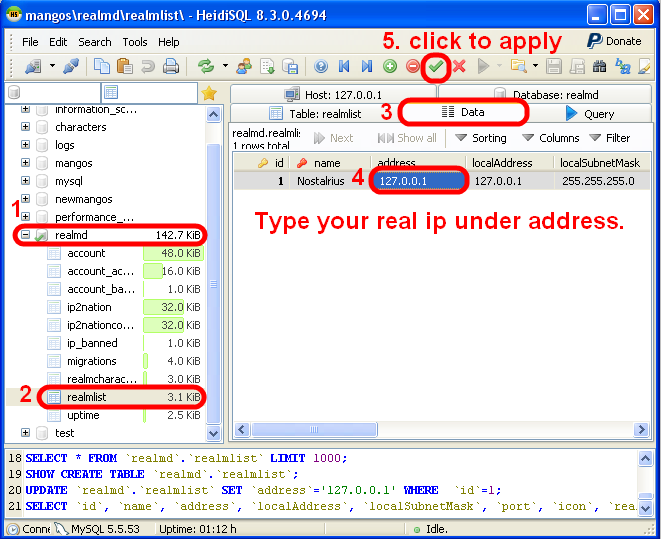Click the refresh icon in toolbar
The image size is (661, 539).
click(206, 66)
